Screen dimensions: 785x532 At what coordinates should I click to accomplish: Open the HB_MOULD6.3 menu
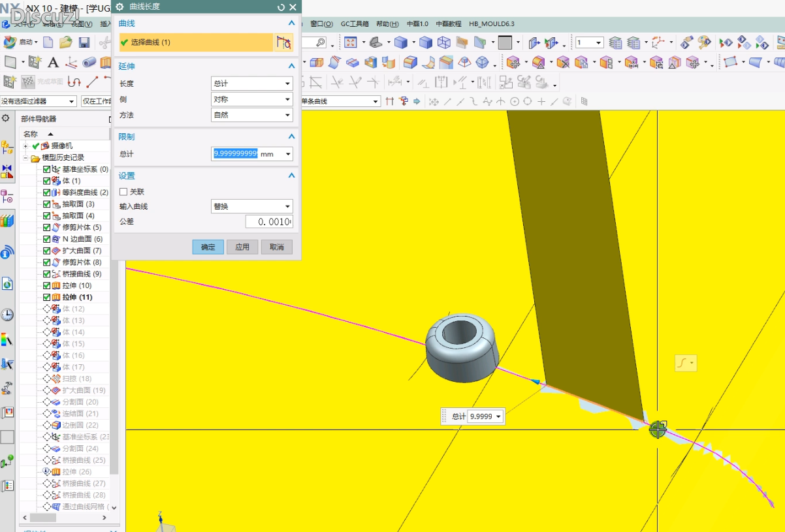tap(492, 23)
